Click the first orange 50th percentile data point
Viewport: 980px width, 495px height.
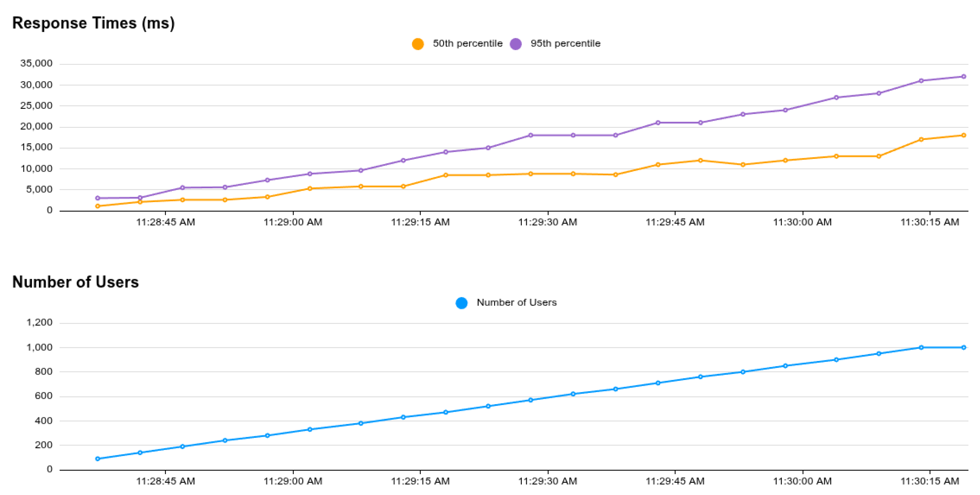tap(97, 206)
